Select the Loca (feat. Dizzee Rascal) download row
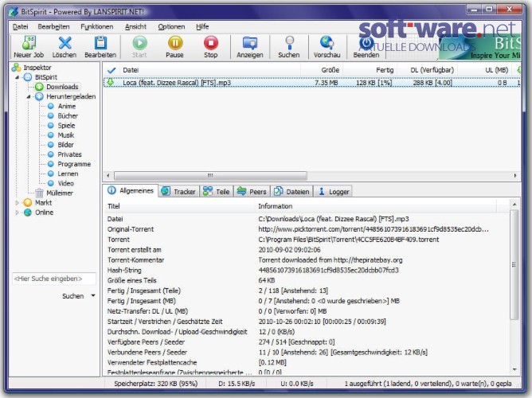Viewport: 532px width, 398px height. [312, 83]
